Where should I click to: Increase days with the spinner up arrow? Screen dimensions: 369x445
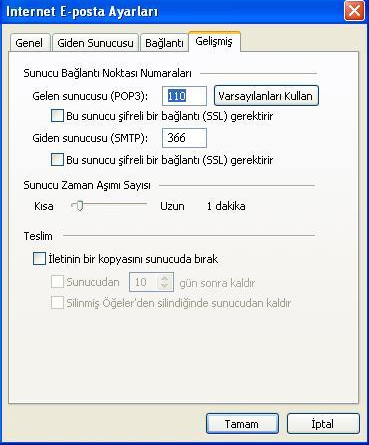165,278
